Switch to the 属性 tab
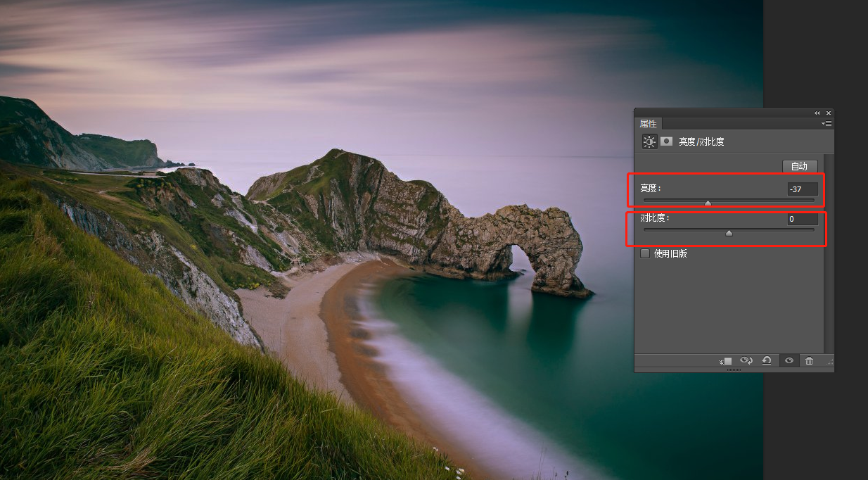Screen dimensions: 868x480 649,124
